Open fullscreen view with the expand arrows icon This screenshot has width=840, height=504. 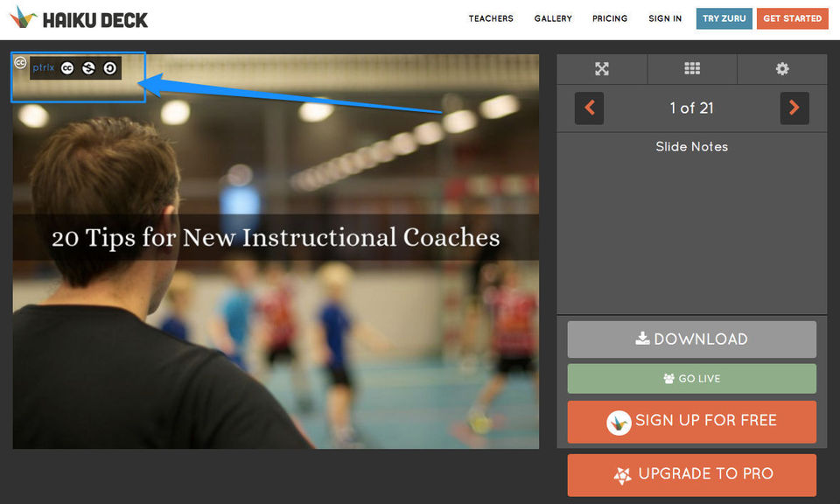pos(602,68)
